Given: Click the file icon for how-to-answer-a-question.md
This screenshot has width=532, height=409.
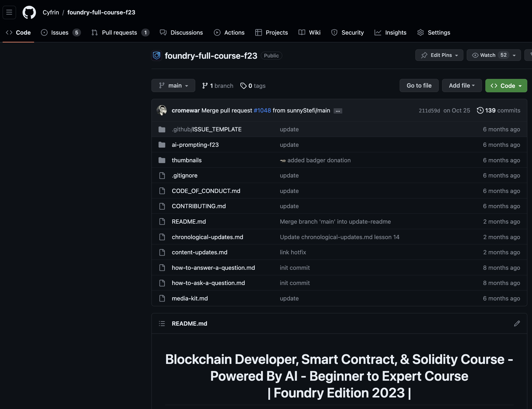Looking at the screenshot, I should click(162, 268).
